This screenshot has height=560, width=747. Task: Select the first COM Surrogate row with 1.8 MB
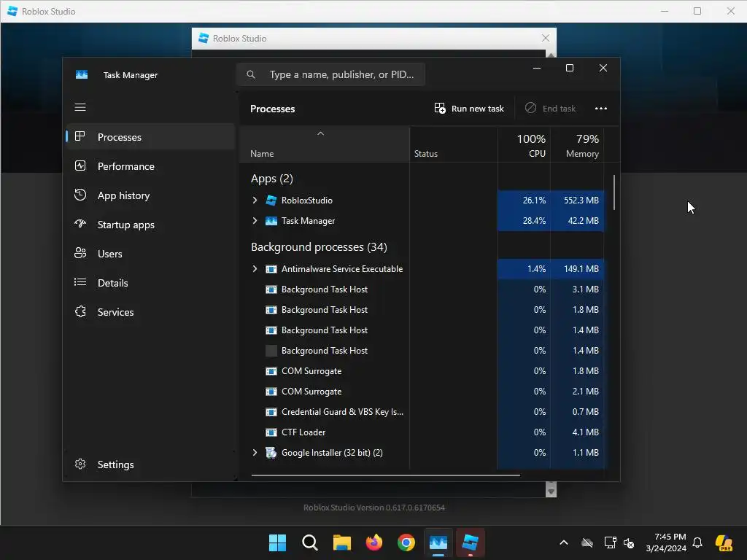422,371
